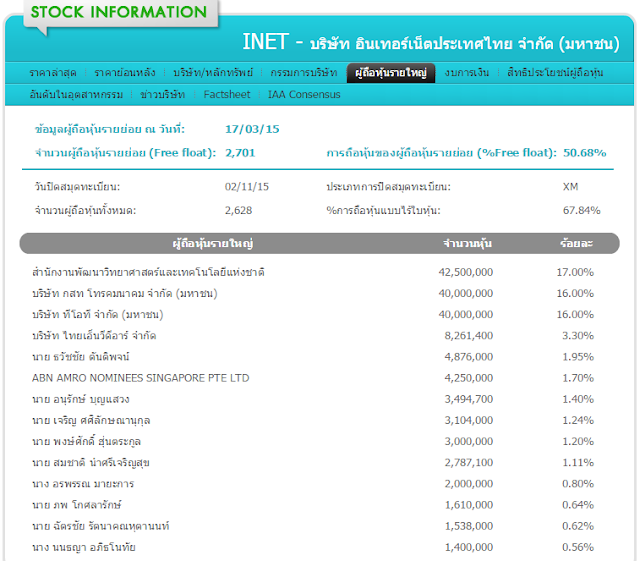The image size is (640, 561).
Task: Select the บริษัท ทีโอที จำกัด row
Action: click(x=313, y=315)
